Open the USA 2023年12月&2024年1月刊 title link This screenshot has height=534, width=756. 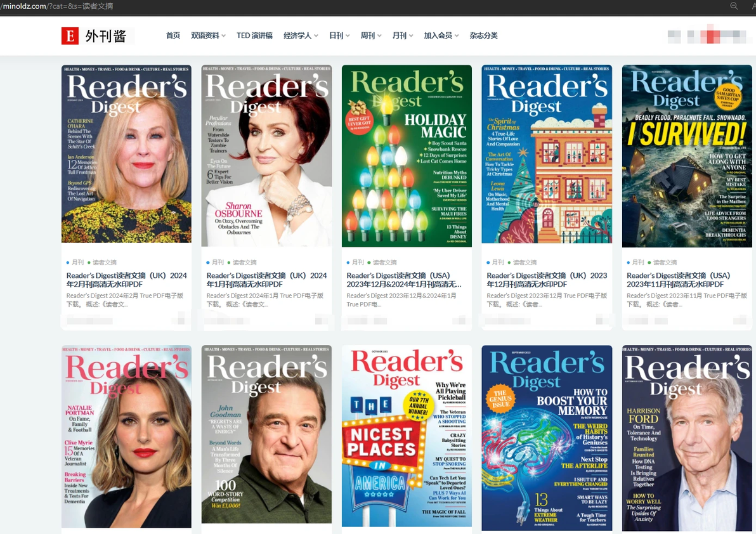point(404,280)
